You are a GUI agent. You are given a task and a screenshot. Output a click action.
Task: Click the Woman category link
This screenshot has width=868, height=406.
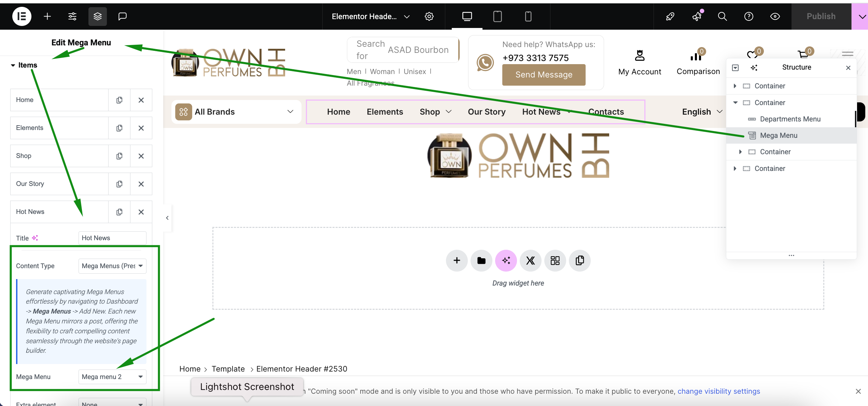(x=382, y=71)
